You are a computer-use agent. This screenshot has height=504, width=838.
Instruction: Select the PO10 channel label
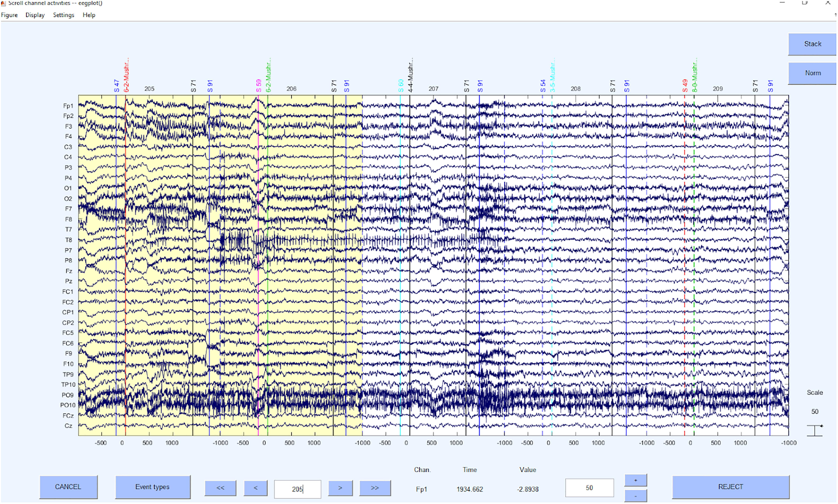click(x=68, y=405)
